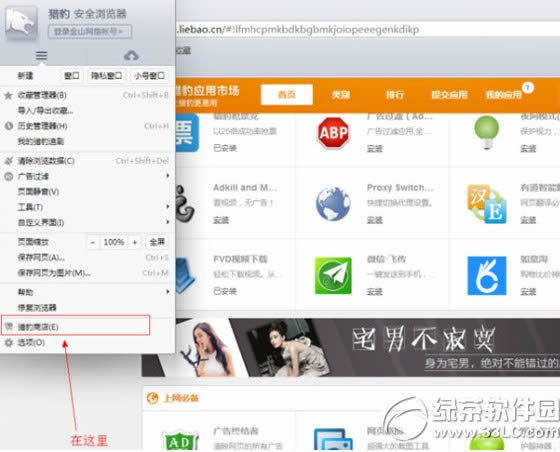Switch to the 排行 tab
Image resolution: width=560 pixels, height=452 pixels.
click(395, 95)
